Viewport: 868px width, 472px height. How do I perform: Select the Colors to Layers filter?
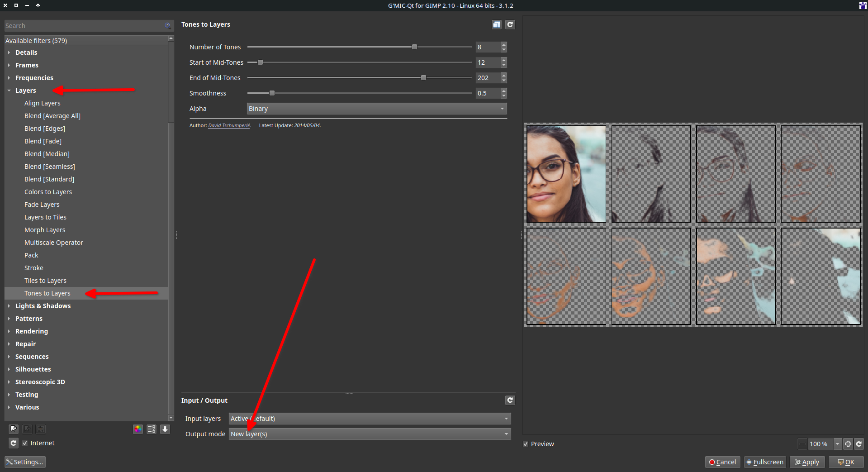tap(48, 192)
